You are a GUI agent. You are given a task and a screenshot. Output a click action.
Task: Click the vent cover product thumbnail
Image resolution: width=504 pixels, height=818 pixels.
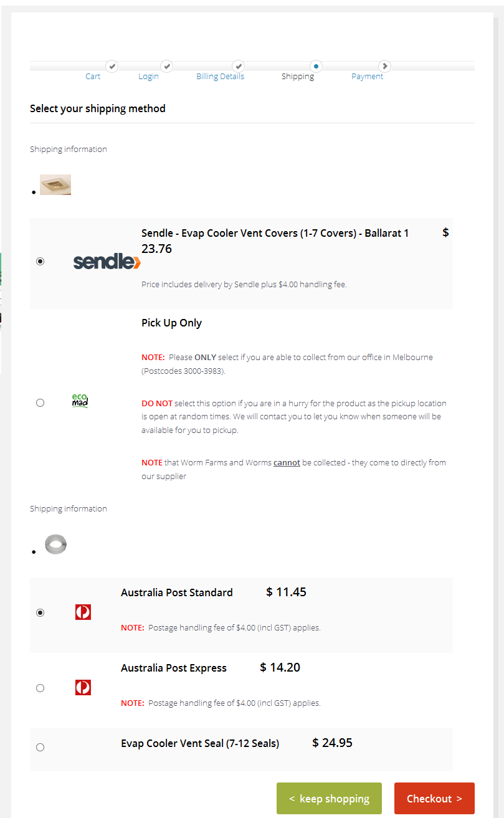55,185
